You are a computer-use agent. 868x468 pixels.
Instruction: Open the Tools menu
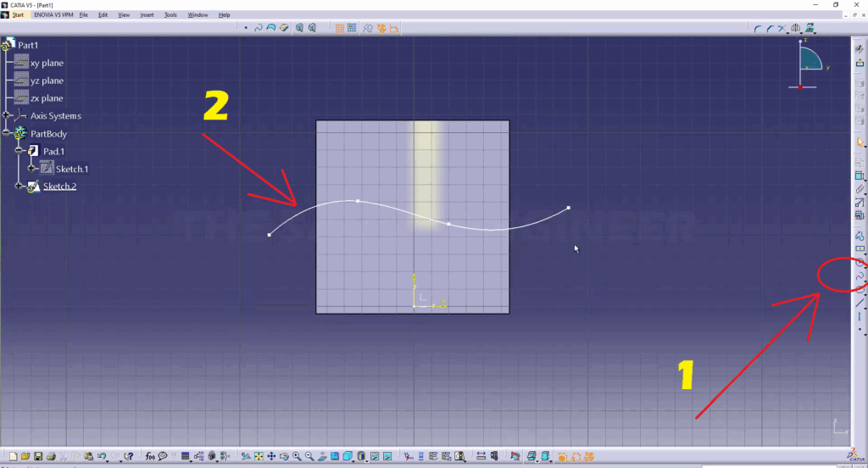[170, 15]
